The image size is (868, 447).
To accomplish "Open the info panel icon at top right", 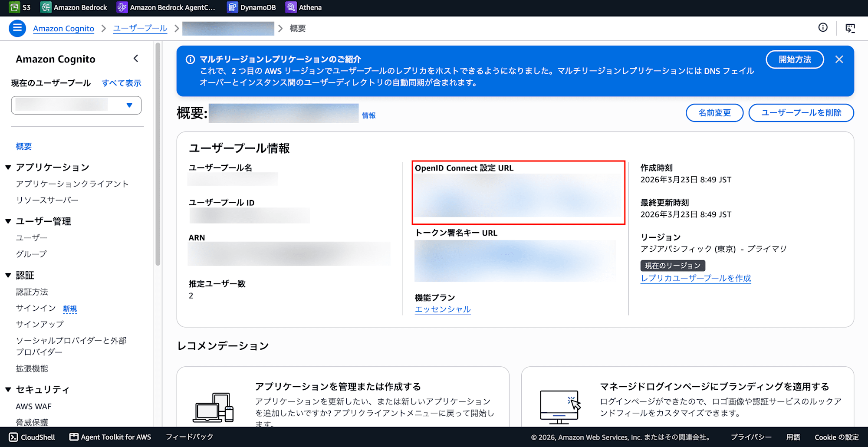I will coord(823,28).
